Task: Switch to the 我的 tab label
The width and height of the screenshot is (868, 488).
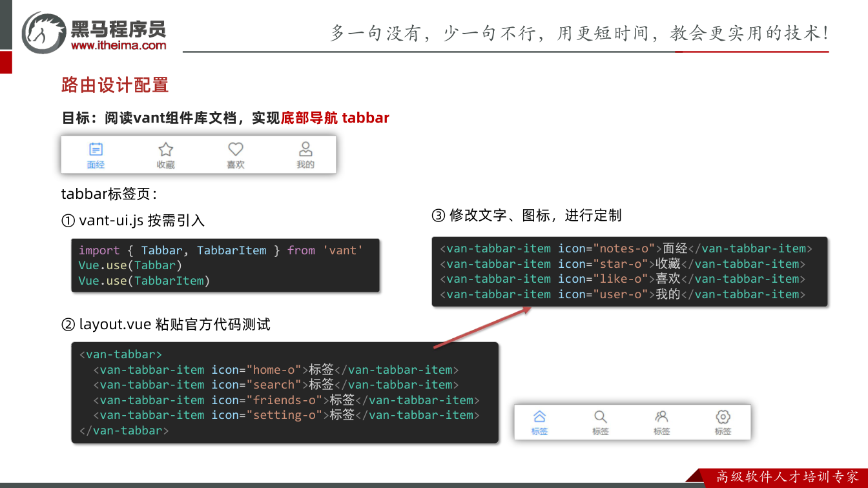Action: (x=305, y=165)
